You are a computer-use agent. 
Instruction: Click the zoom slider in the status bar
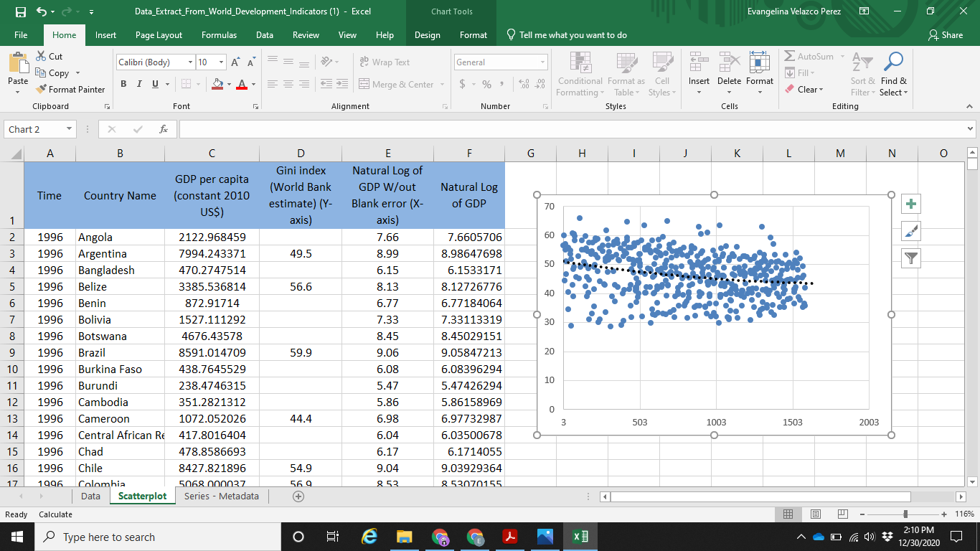906,514
